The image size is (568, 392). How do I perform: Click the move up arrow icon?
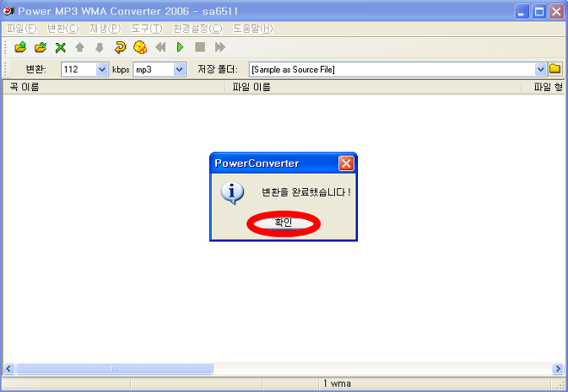80,47
